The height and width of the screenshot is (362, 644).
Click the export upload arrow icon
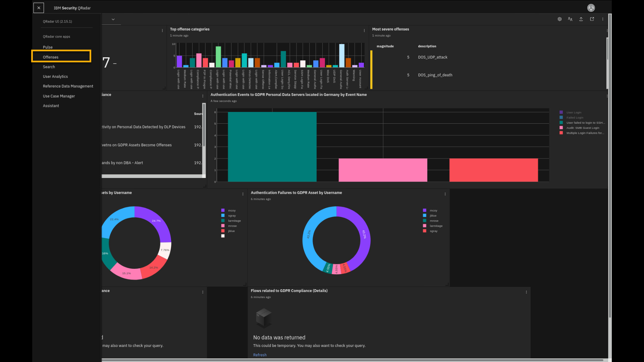(x=581, y=19)
